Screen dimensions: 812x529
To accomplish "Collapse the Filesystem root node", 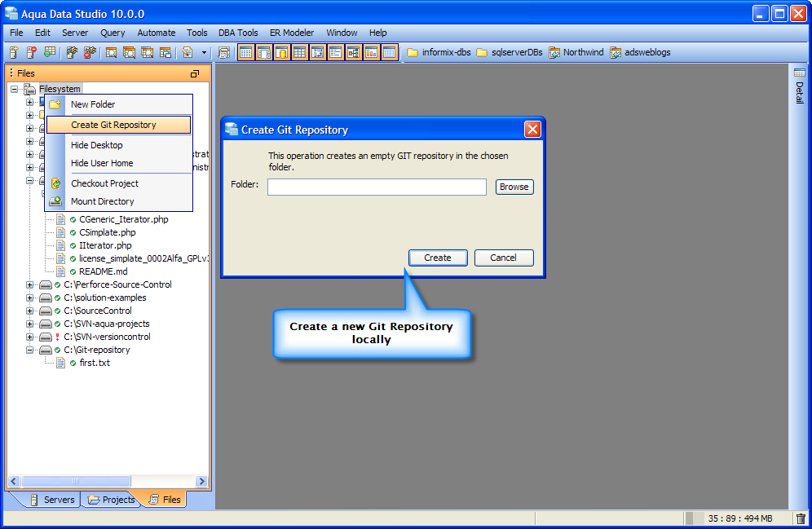I will 15,89.
